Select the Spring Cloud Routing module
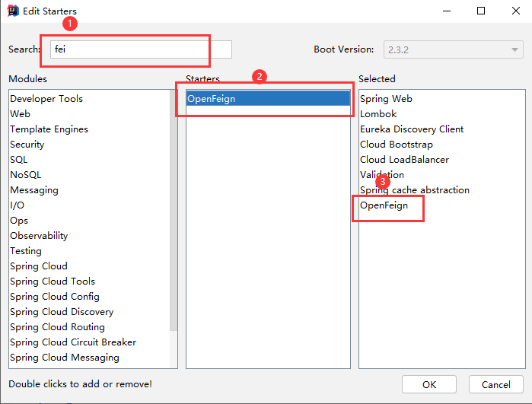Screen dimensions: 532x404 coord(57,327)
